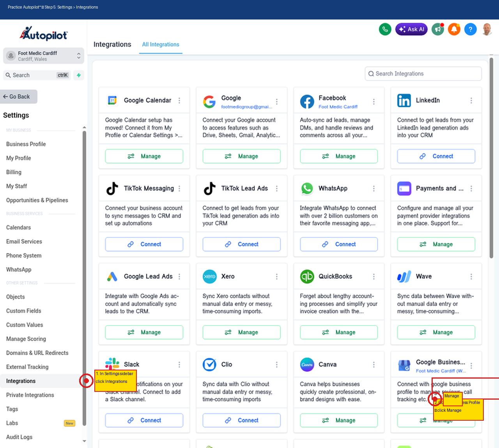Click the QuickBooks logo icon

[x=307, y=276]
